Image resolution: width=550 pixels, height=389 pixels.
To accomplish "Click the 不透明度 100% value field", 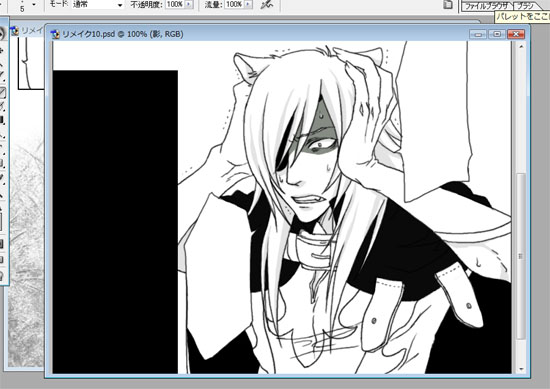I will pyautogui.click(x=174, y=4).
